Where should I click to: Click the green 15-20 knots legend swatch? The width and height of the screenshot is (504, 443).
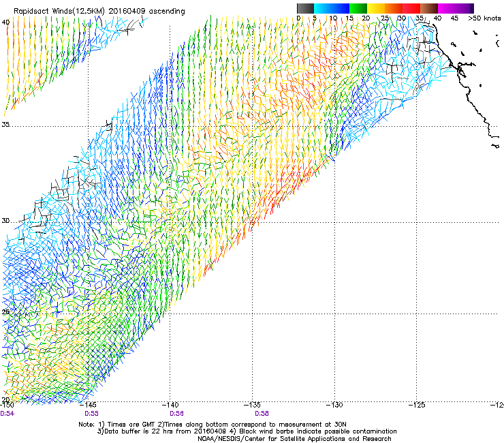click(358, 8)
